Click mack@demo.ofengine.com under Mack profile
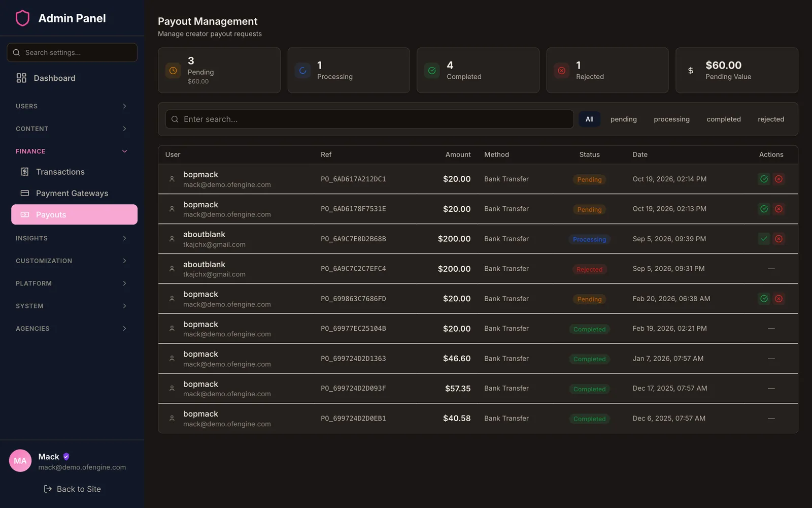 [x=82, y=467]
